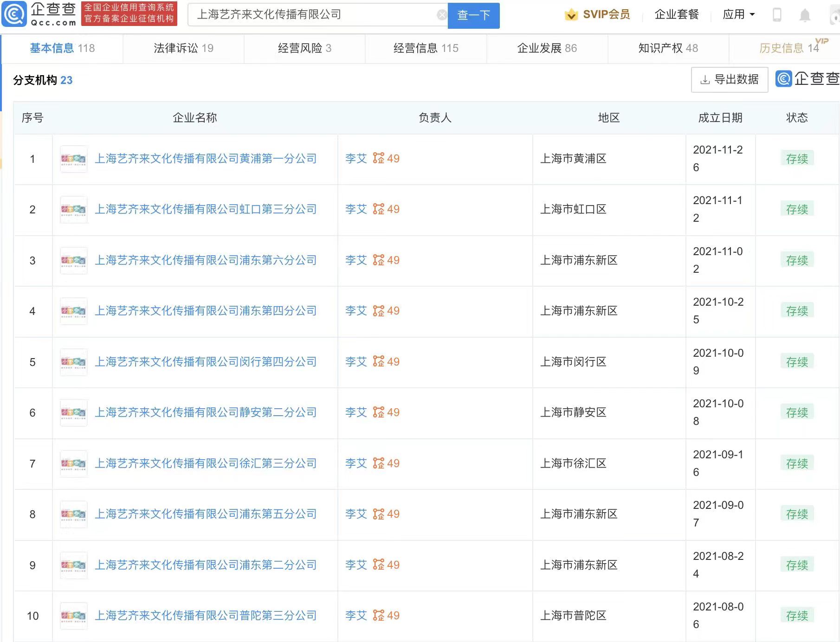Click relation icon 49 in row 7

coord(386,463)
